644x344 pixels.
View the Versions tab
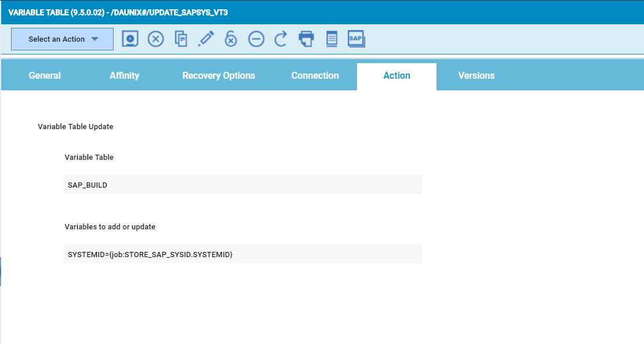click(x=476, y=76)
